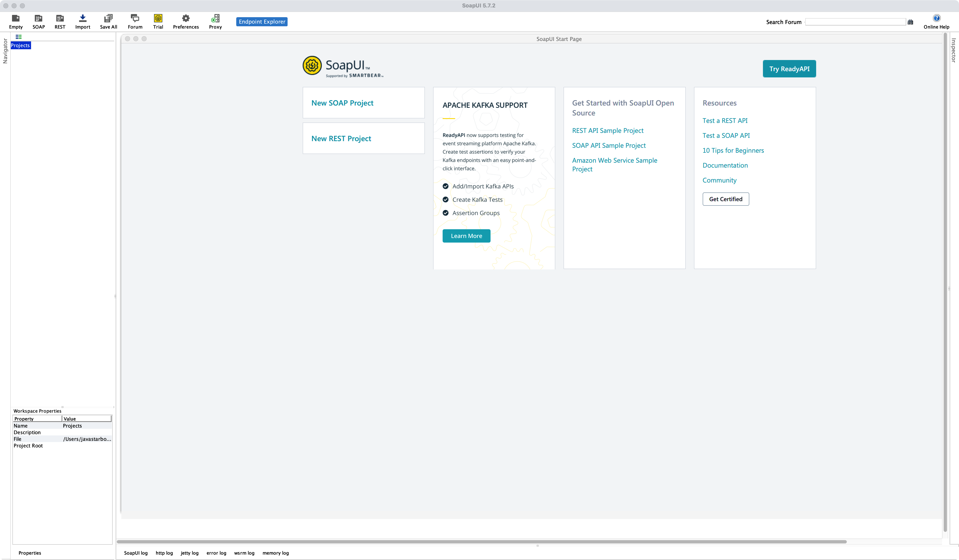Open Test a SOAP API link
959x560 pixels.
point(726,135)
